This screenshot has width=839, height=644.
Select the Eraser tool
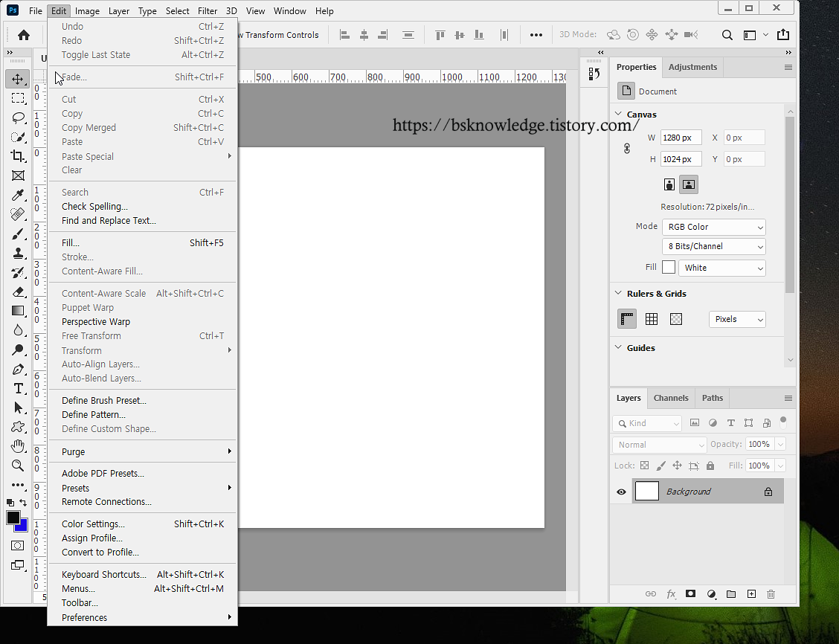(x=18, y=292)
